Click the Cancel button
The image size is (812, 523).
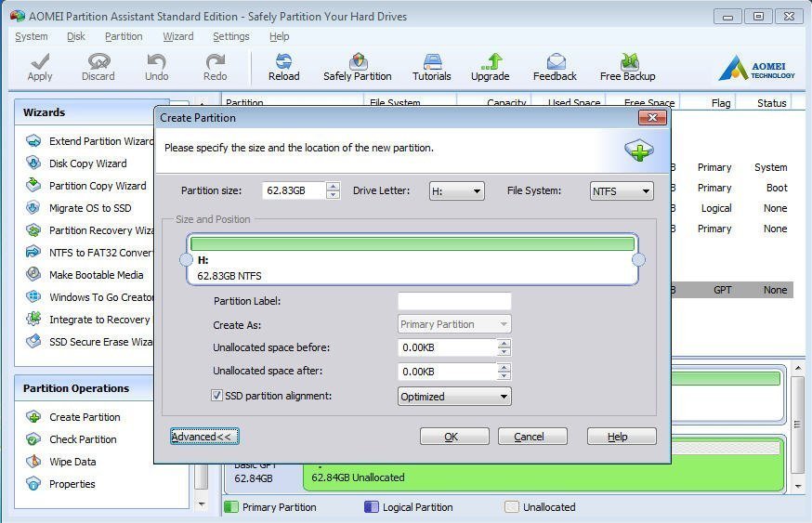[x=532, y=437]
